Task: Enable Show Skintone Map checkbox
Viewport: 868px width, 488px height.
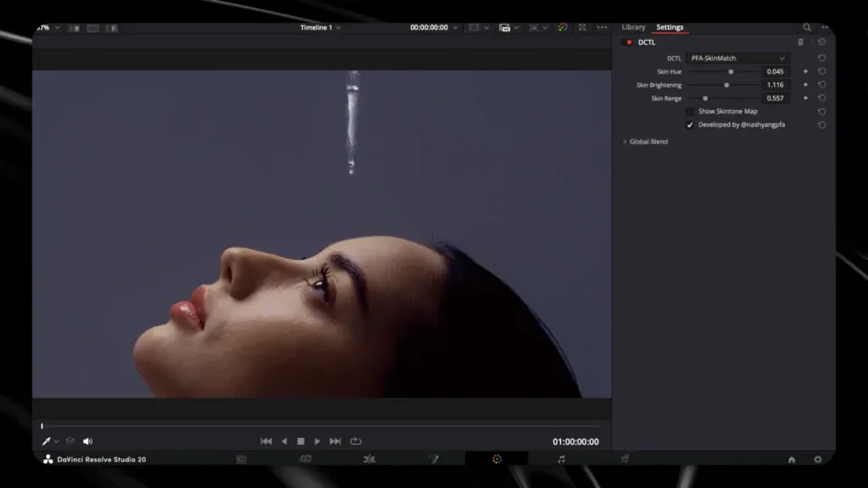Action: point(690,112)
